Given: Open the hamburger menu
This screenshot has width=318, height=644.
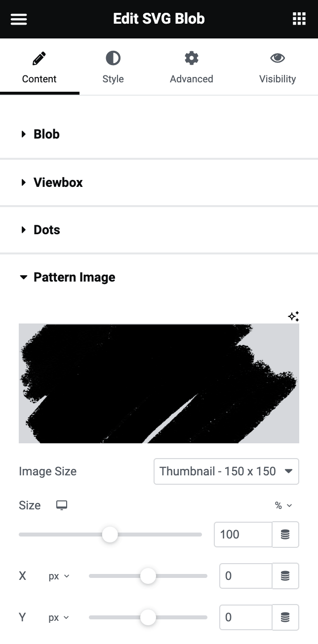Looking at the screenshot, I should point(19,19).
